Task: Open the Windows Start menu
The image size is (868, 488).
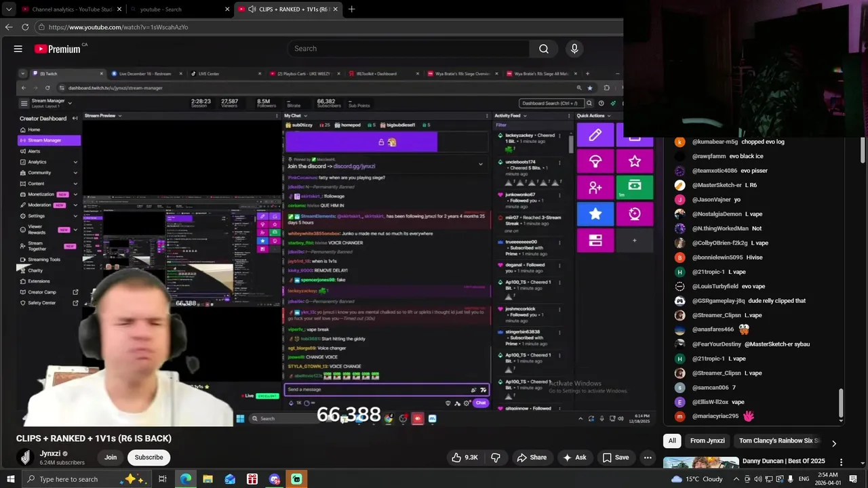Action: (x=10, y=479)
